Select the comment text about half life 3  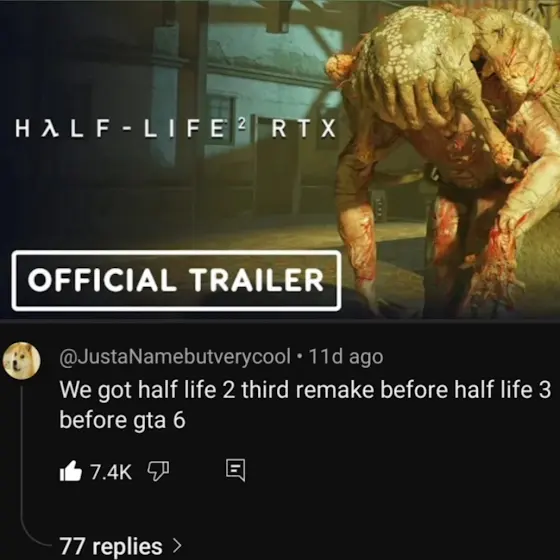click(305, 404)
